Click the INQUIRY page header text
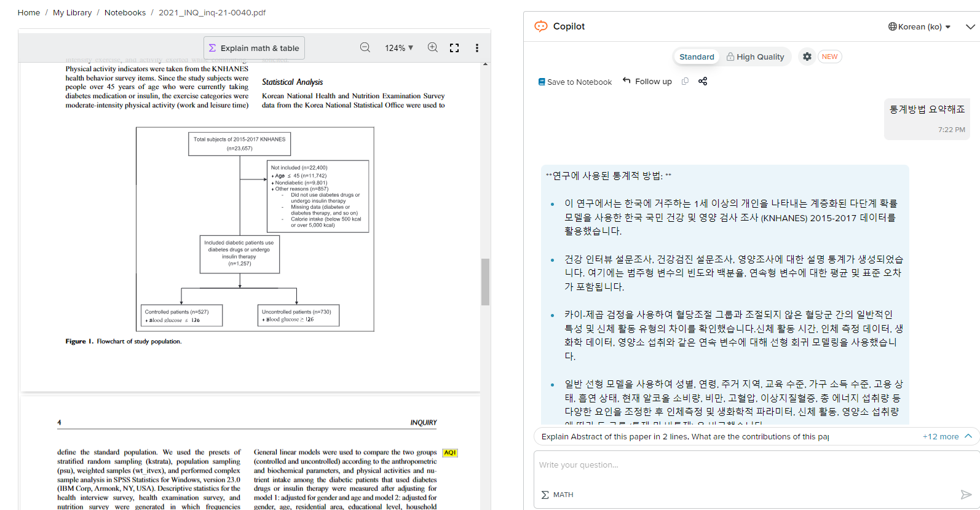Screen dimensions: 980x510 [x=424, y=423]
